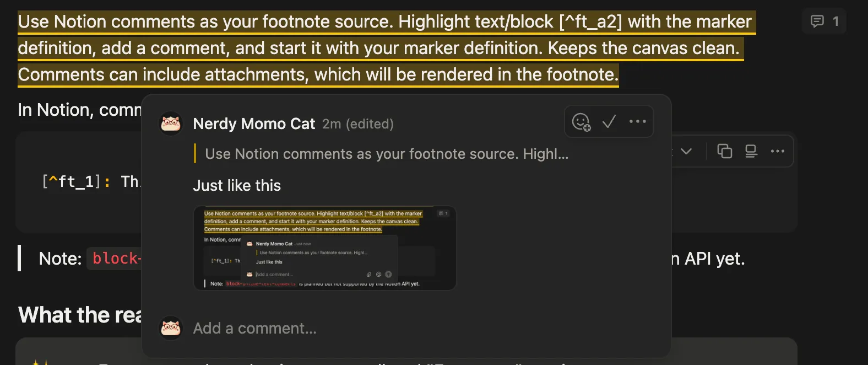Focus the Add a comment field
Viewport: 868px width, 365px height.
point(386,328)
